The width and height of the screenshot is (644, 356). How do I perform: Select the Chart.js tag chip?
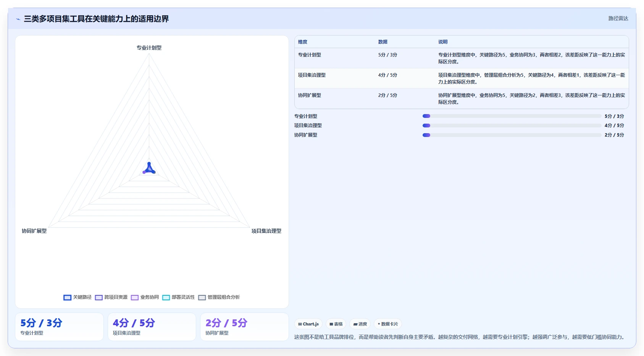[308, 324]
